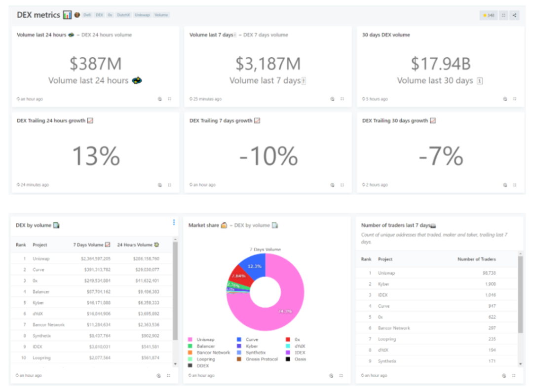Open query icon on 24 hours growth card
Image resolution: width=533 pixels, height=392 pixels.
(159, 185)
